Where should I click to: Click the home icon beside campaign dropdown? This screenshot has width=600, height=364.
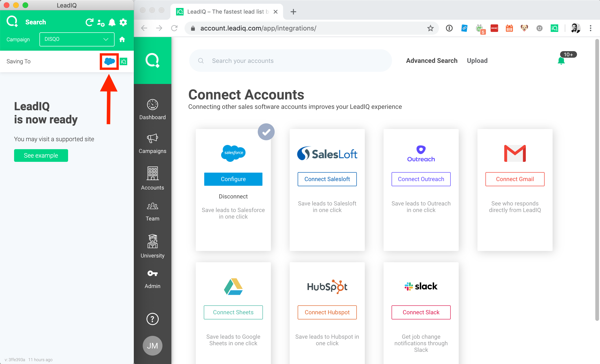point(122,39)
